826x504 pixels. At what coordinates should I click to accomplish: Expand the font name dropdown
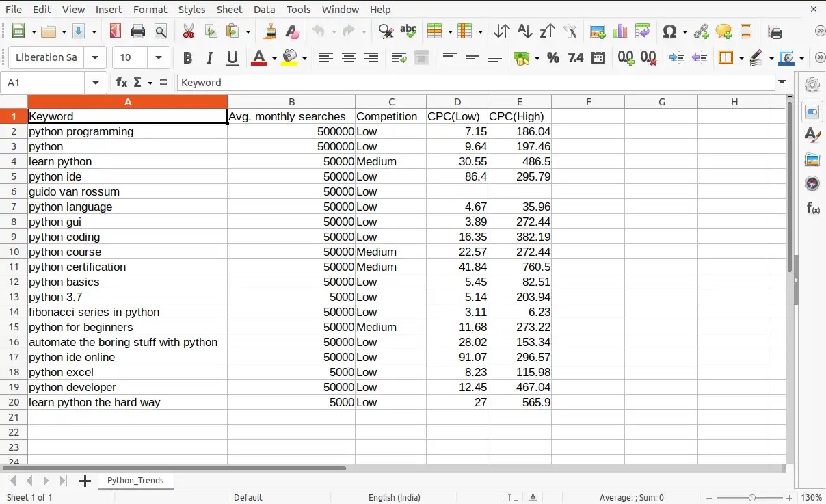[95, 58]
